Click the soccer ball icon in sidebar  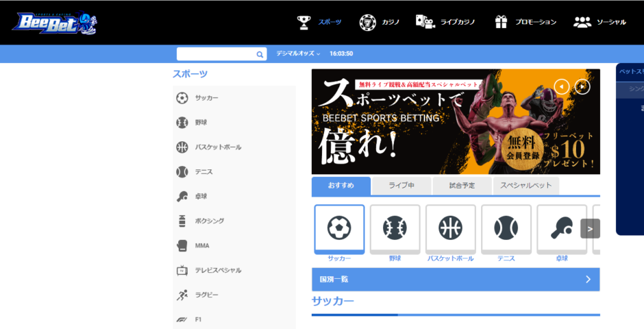tap(182, 98)
